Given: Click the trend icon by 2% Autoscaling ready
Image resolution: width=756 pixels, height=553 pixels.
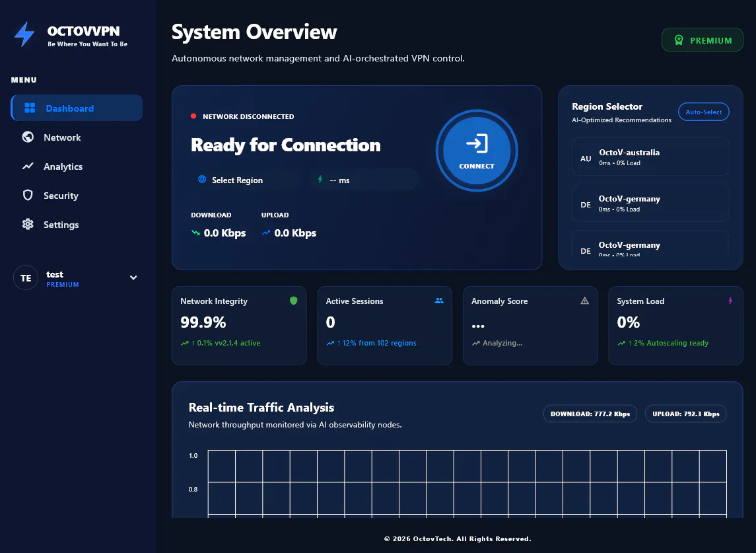Looking at the screenshot, I should [x=621, y=343].
